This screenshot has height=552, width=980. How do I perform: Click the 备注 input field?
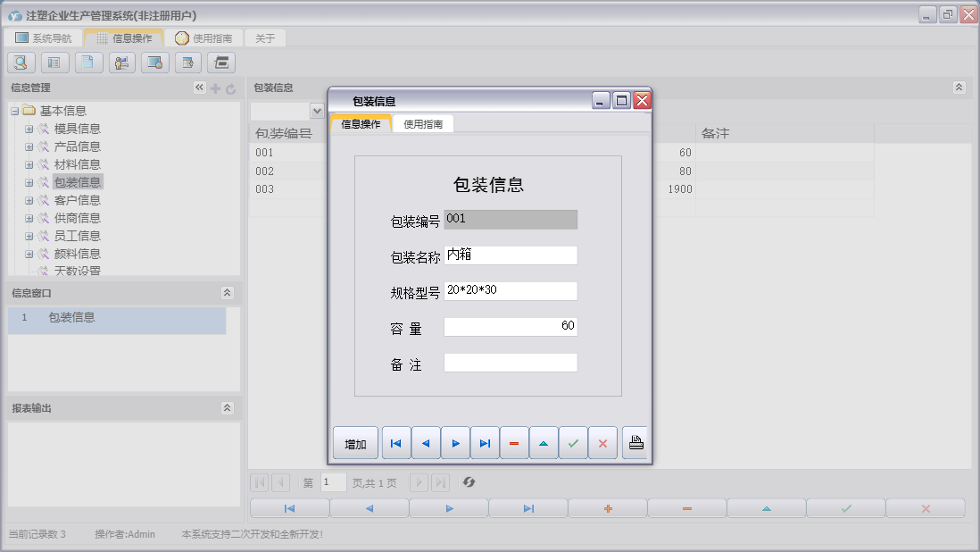click(x=510, y=363)
